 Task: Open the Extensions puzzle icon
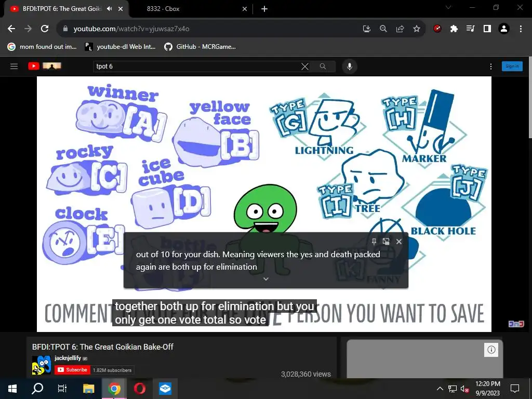[x=454, y=29]
